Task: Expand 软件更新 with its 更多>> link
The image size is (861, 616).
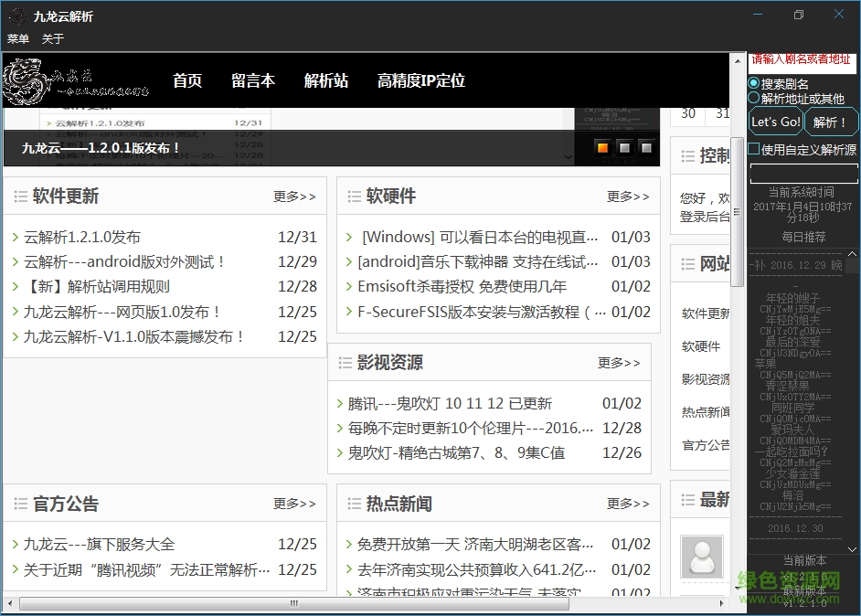Action: [294, 196]
